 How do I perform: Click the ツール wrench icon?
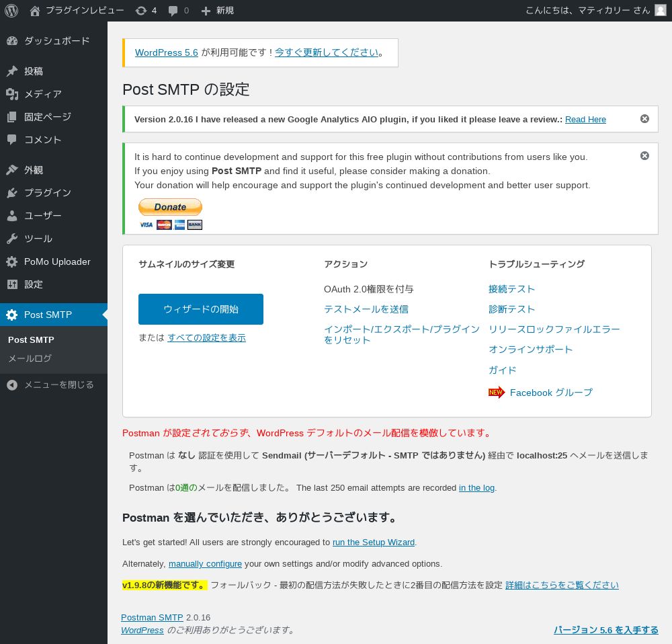(x=12, y=239)
